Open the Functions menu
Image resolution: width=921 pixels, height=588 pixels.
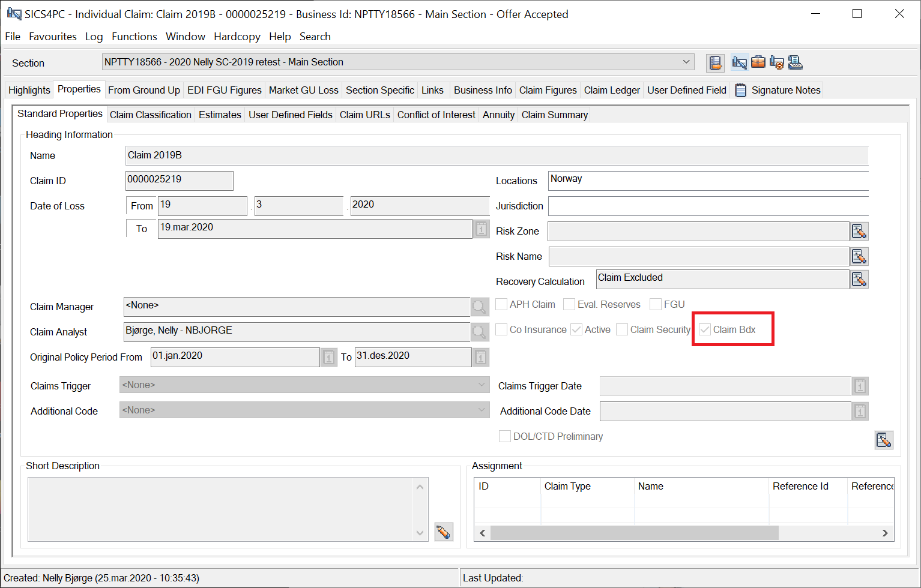[134, 37]
